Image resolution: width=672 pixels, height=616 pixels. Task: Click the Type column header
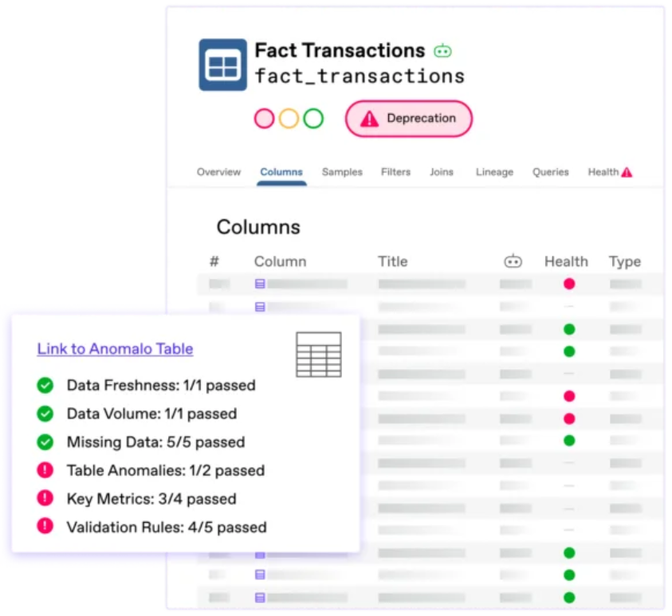pyautogui.click(x=625, y=261)
